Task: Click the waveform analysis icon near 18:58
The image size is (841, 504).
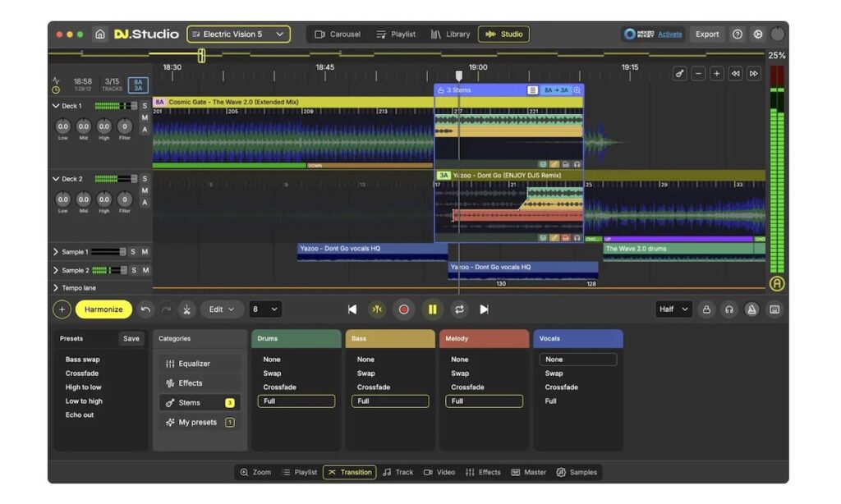Action: click(x=57, y=80)
